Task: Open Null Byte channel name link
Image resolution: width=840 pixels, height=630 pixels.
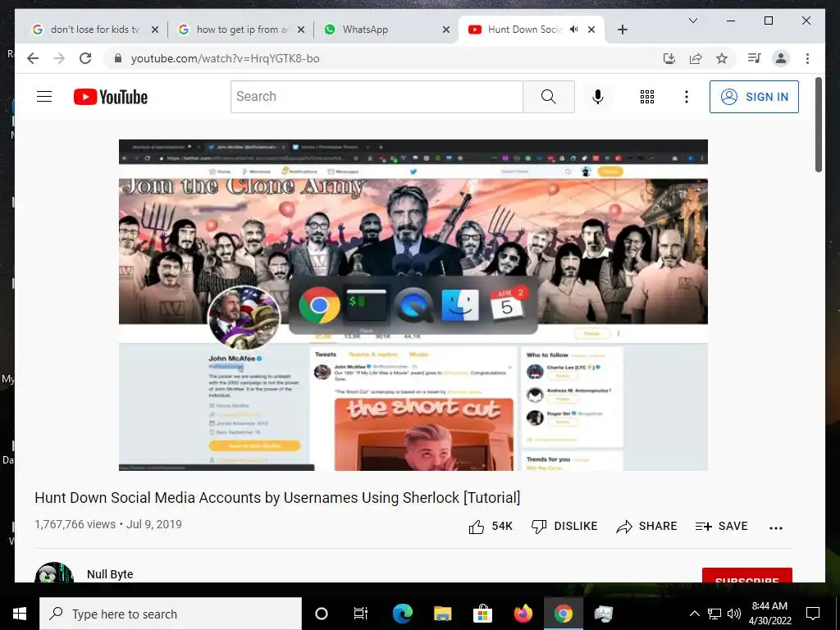Action: (x=110, y=574)
